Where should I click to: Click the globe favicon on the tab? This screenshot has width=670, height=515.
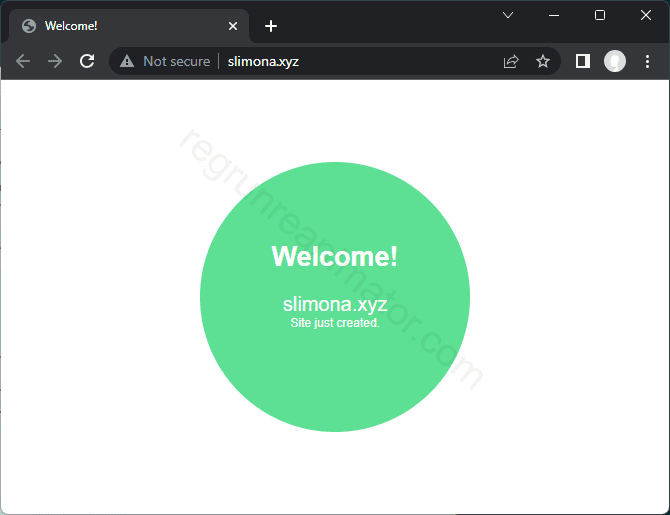click(x=29, y=26)
